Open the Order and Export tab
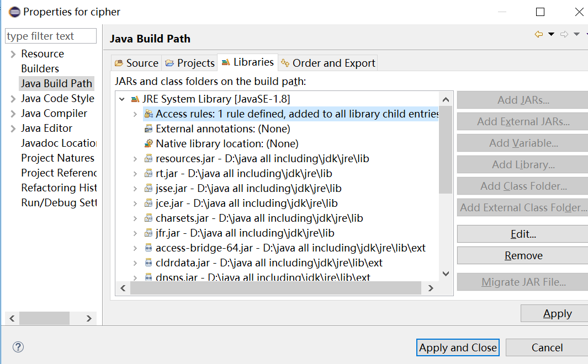The height and width of the screenshot is (364, 588). (x=328, y=63)
